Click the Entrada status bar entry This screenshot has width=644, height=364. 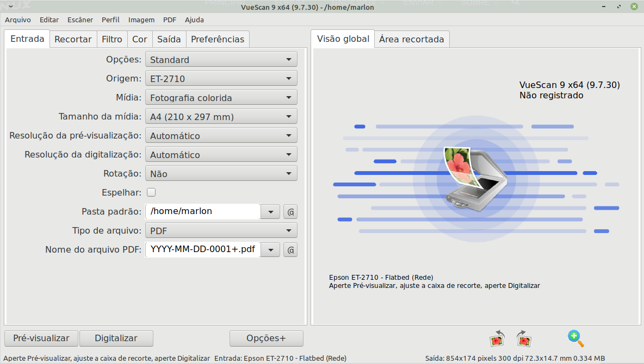[281, 358]
